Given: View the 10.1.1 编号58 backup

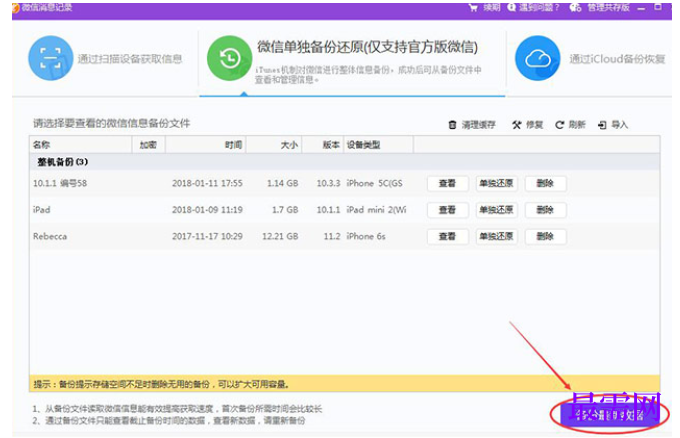Looking at the screenshot, I should click(448, 183).
